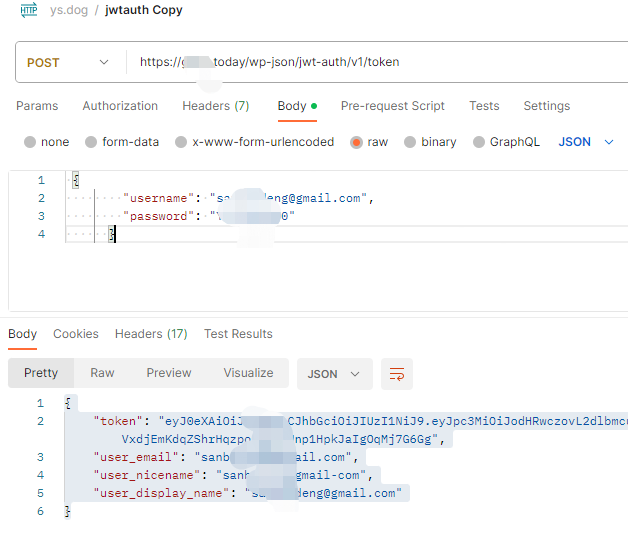Click the Visualize response view button
The image size is (628, 542).
(x=248, y=373)
